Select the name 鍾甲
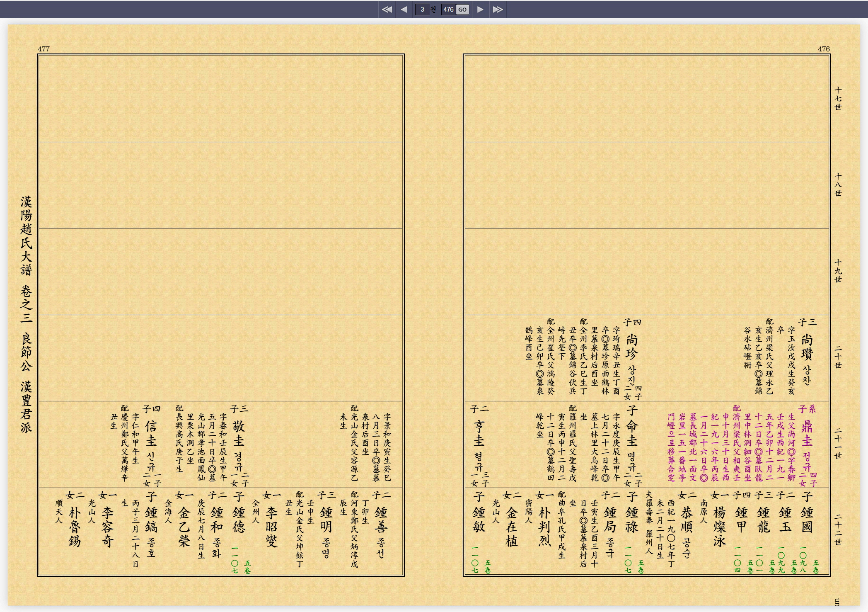The image size is (868, 612). tap(741, 520)
